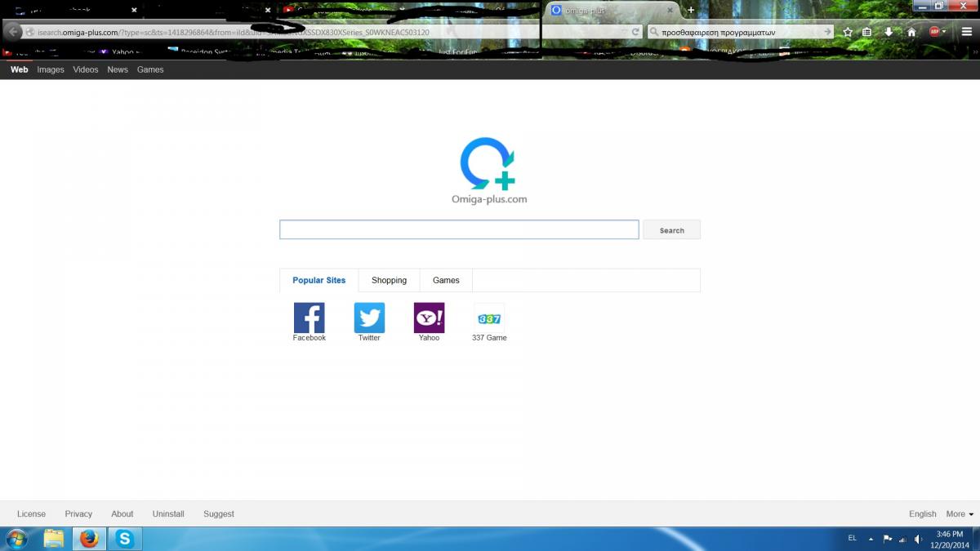The image size is (980, 551).
Task: Open the volume speaker icon
Action: [x=919, y=539]
